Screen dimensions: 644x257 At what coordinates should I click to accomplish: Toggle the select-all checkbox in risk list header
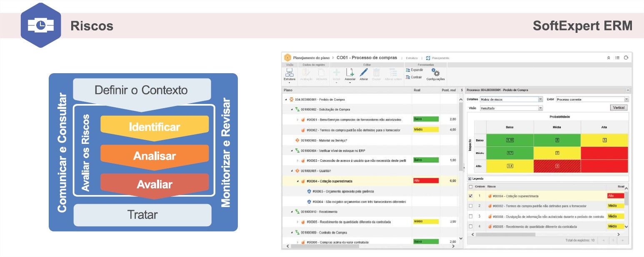pos(471,187)
